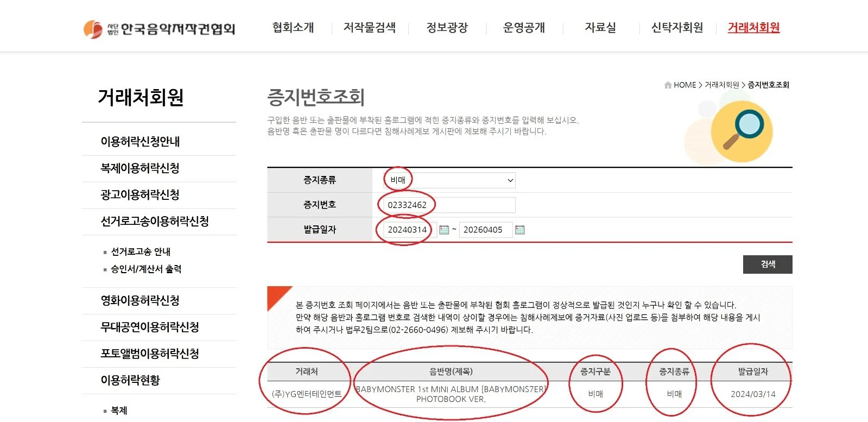The height and width of the screenshot is (422, 868).
Task: Go to 무대공연이용허락신청 in sidebar
Action: (150, 327)
